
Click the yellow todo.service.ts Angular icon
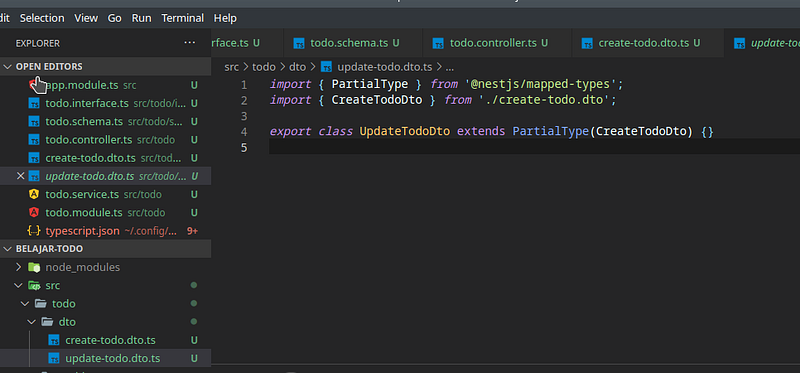click(34, 194)
